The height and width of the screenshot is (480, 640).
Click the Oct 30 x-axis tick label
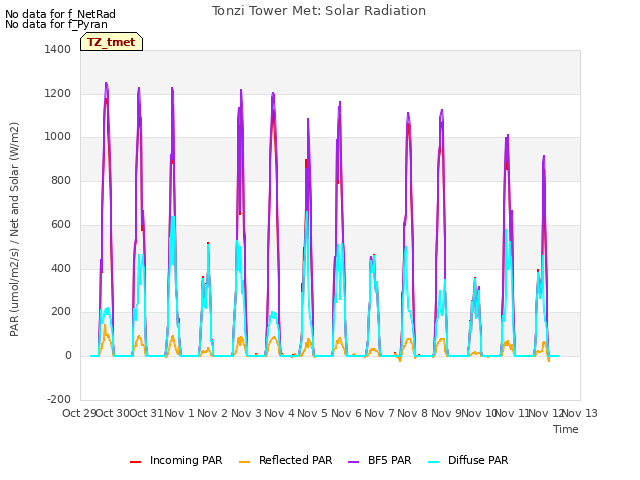click(x=113, y=413)
